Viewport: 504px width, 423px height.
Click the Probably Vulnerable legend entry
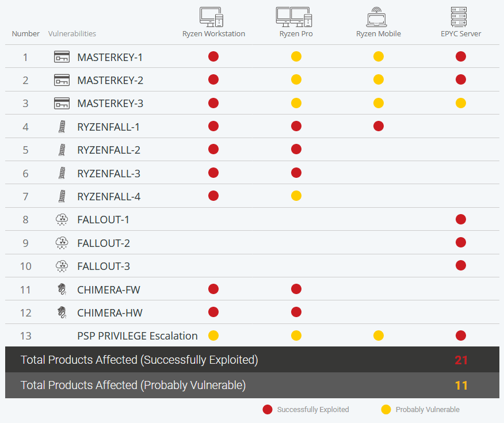point(426,409)
